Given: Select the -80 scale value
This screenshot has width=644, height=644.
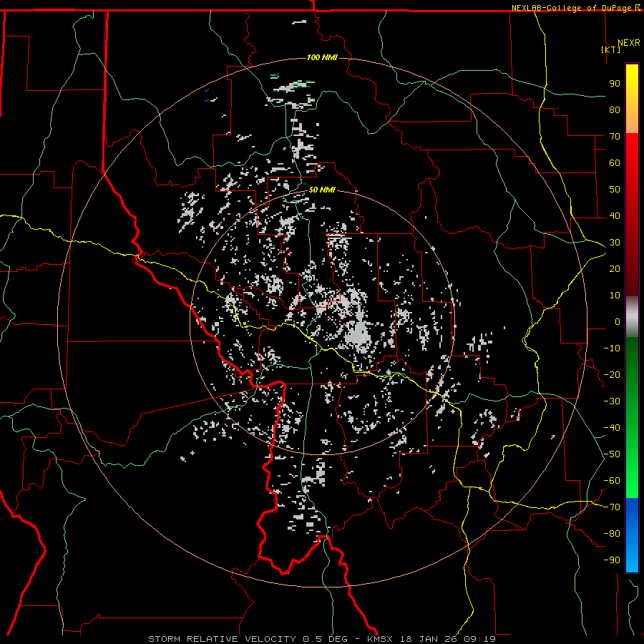Looking at the screenshot, I should click(x=612, y=534).
